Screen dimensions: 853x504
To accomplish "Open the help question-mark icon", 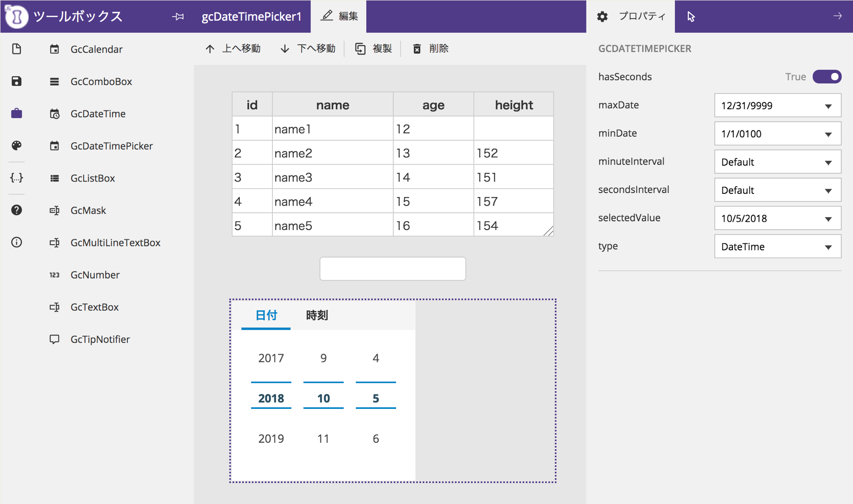I will 17,210.
